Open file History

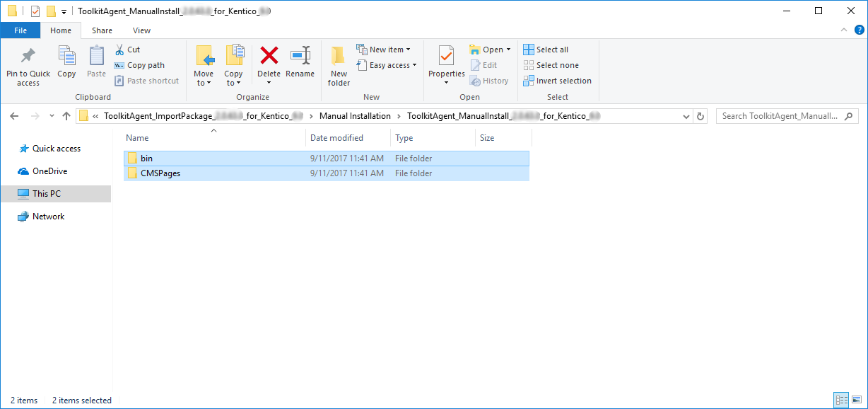pyautogui.click(x=489, y=81)
